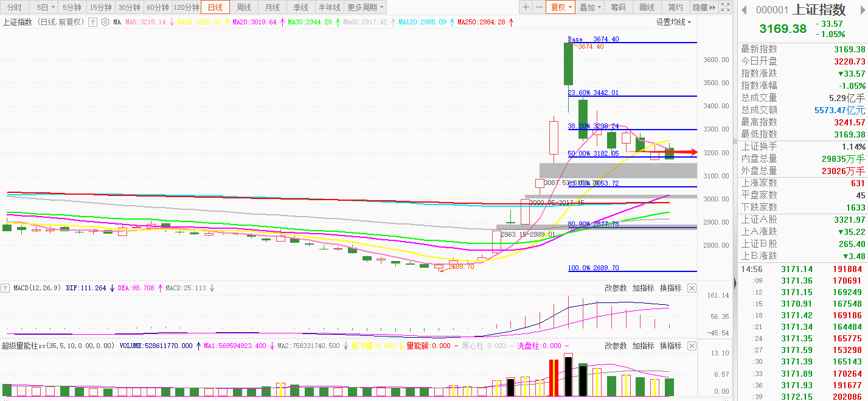Switch to the 半年线 tab
The image size is (868, 401).
[329, 7]
